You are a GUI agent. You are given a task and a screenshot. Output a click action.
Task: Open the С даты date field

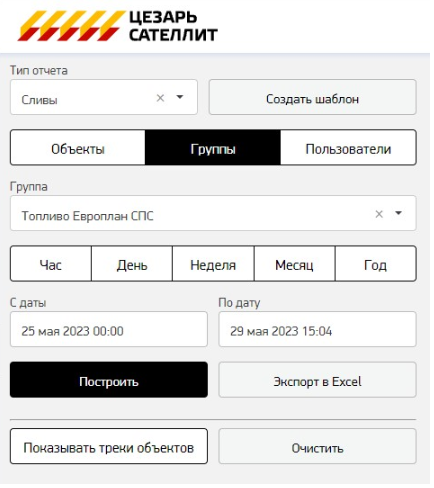[109, 329]
